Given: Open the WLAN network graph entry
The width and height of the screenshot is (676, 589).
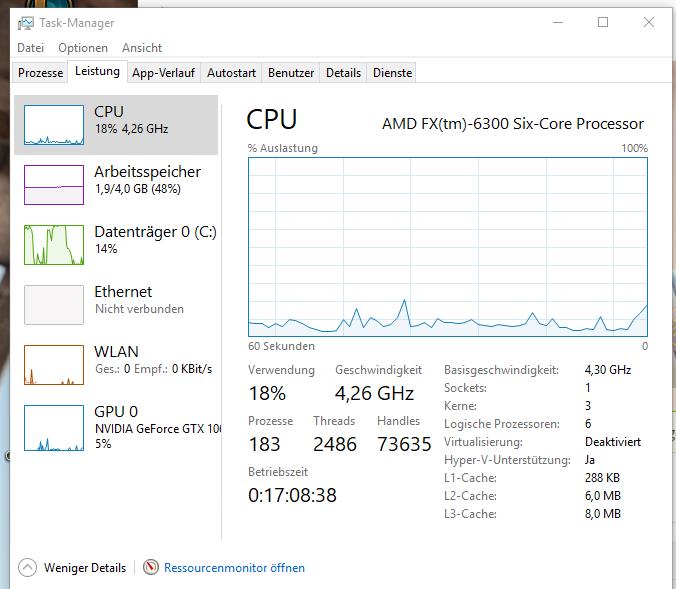Looking at the screenshot, I should [116, 364].
